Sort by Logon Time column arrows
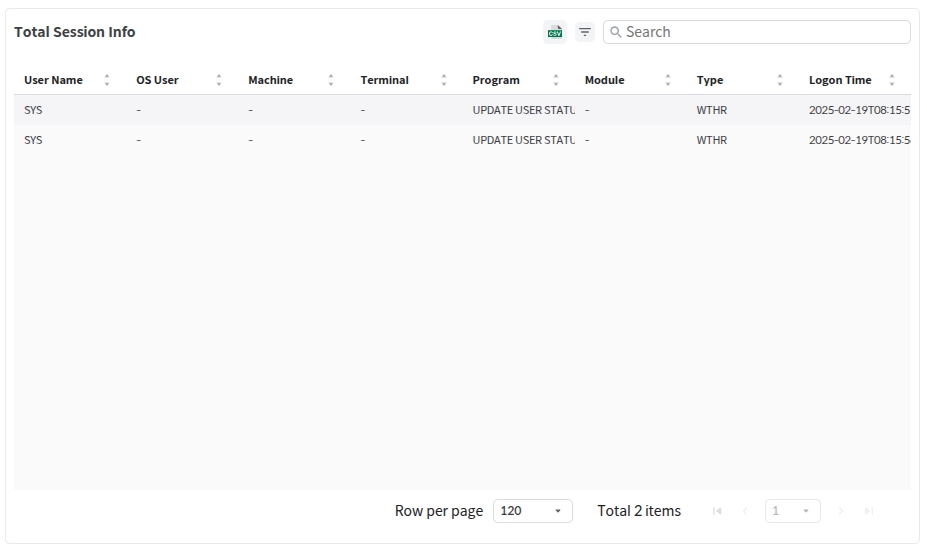 (892, 80)
